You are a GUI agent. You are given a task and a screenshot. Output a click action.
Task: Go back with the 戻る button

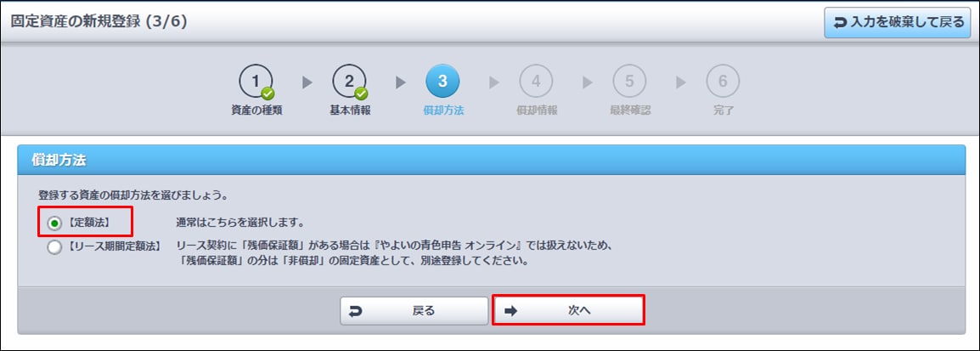pyautogui.click(x=414, y=310)
